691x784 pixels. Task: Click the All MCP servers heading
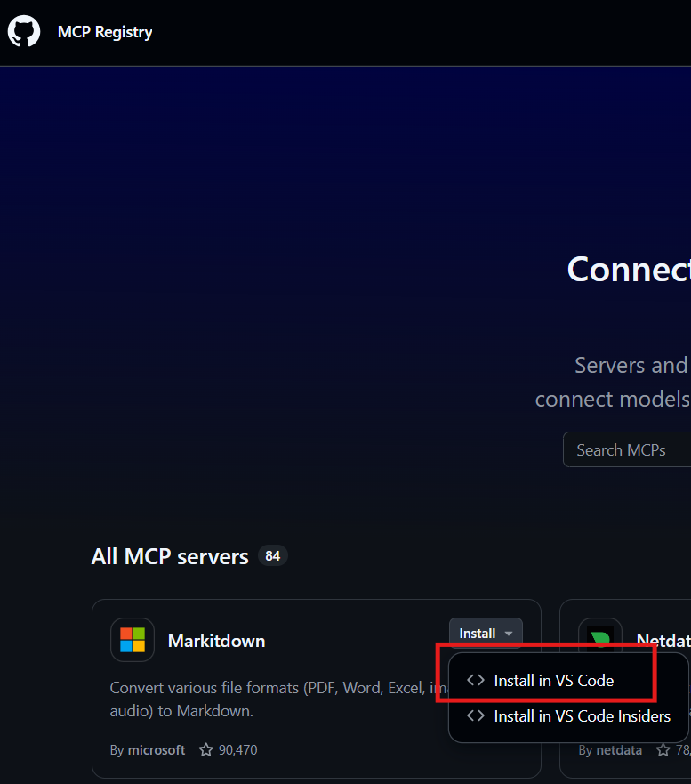click(x=170, y=556)
